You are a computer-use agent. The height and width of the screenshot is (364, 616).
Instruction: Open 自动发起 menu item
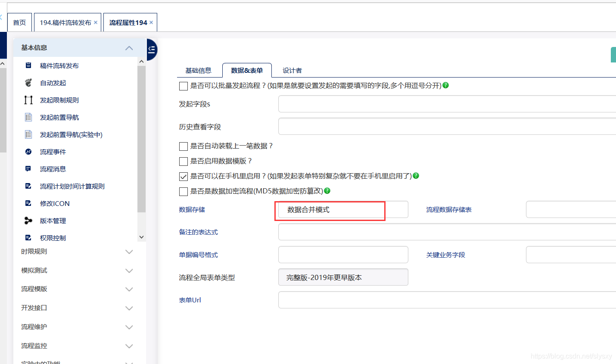[x=53, y=83]
